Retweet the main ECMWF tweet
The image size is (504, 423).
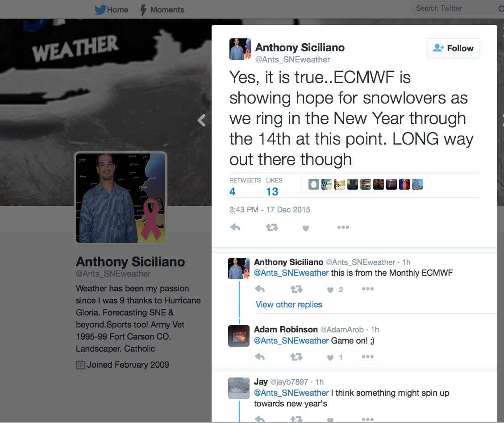coord(272,228)
